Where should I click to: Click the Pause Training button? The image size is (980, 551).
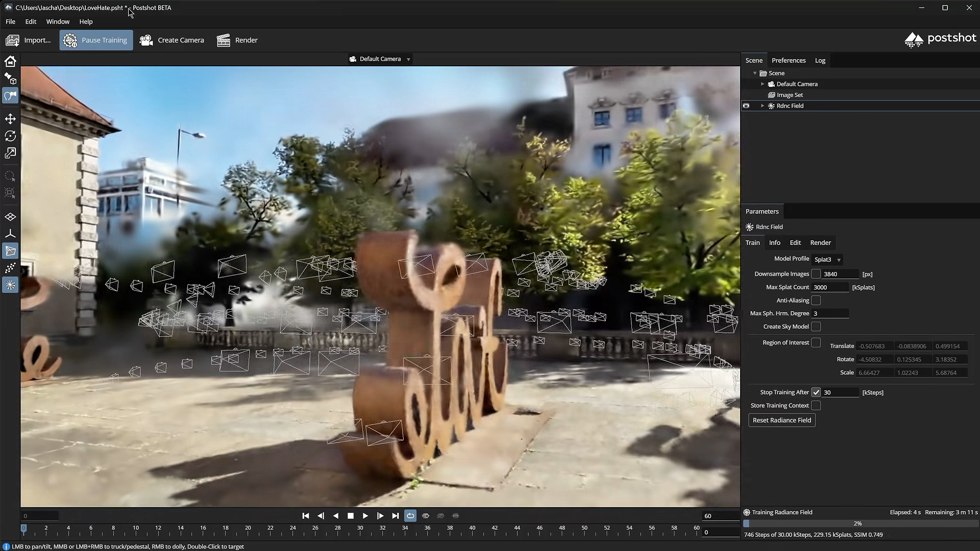96,40
